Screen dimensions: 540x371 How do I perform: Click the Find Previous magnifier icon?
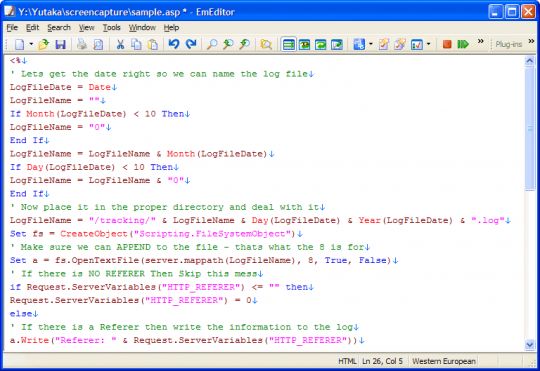point(228,44)
